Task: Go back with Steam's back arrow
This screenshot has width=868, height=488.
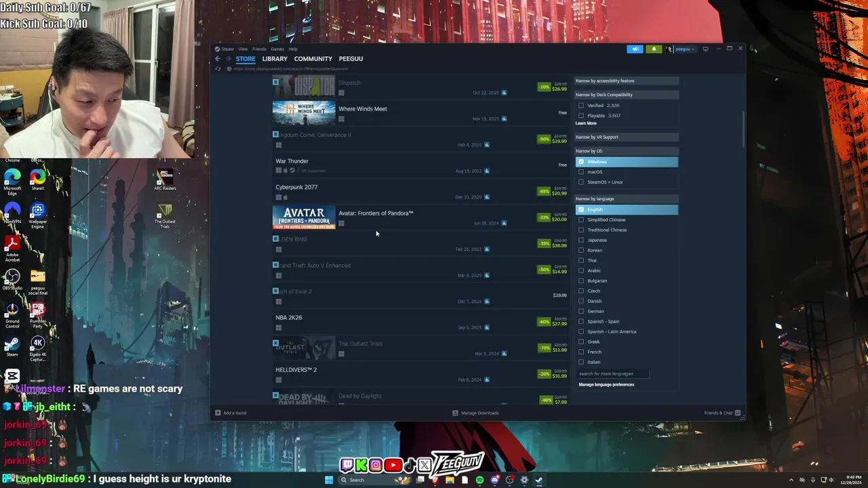Action: click(x=218, y=59)
